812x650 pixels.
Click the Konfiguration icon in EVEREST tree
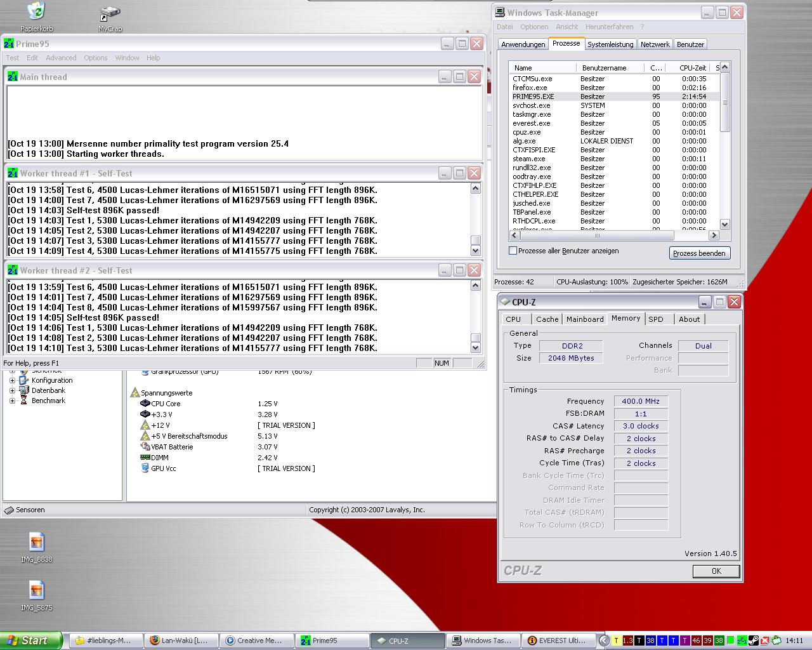[24, 380]
